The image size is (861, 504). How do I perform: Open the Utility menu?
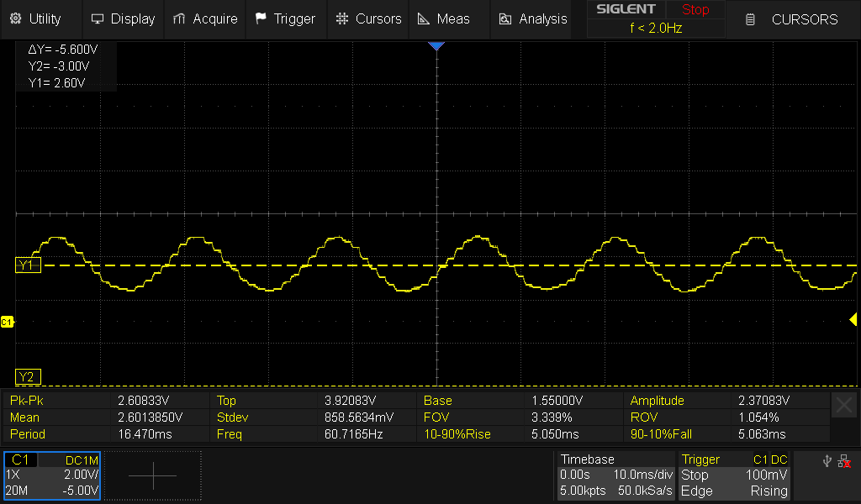[40, 19]
